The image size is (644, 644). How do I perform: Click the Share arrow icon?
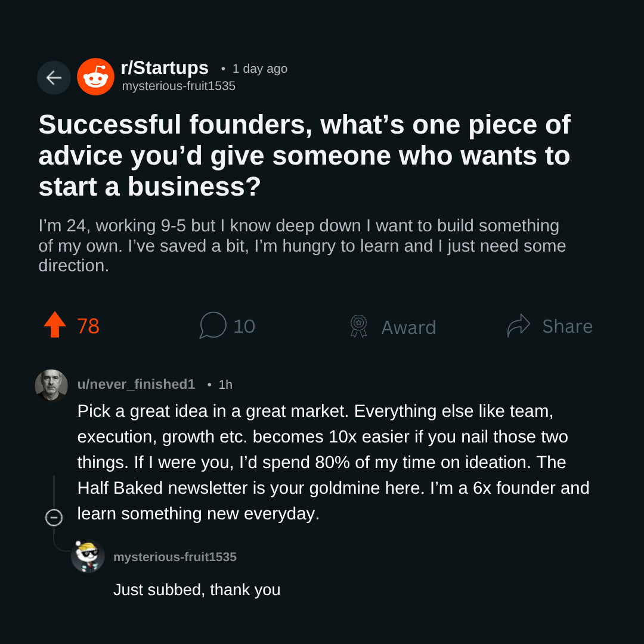pos(519,326)
